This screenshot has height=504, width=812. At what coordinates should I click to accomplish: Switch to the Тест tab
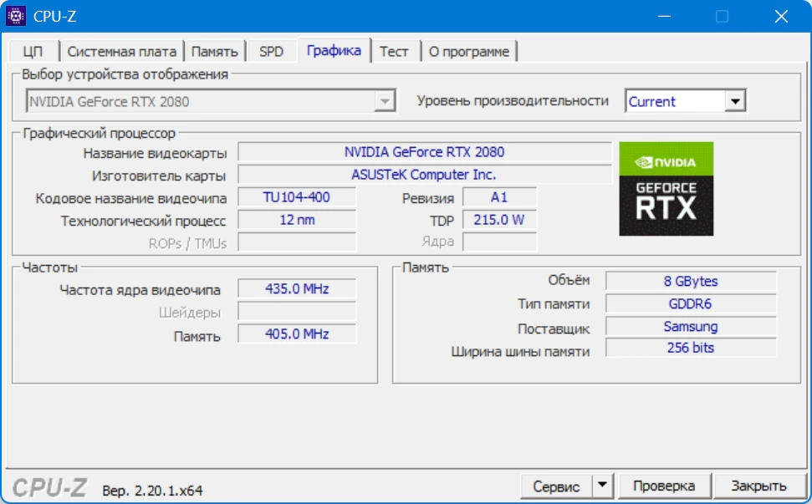[x=394, y=52]
